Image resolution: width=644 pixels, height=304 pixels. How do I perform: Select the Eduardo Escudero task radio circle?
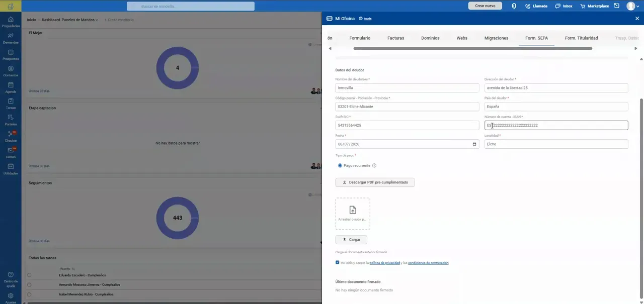tap(29, 275)
